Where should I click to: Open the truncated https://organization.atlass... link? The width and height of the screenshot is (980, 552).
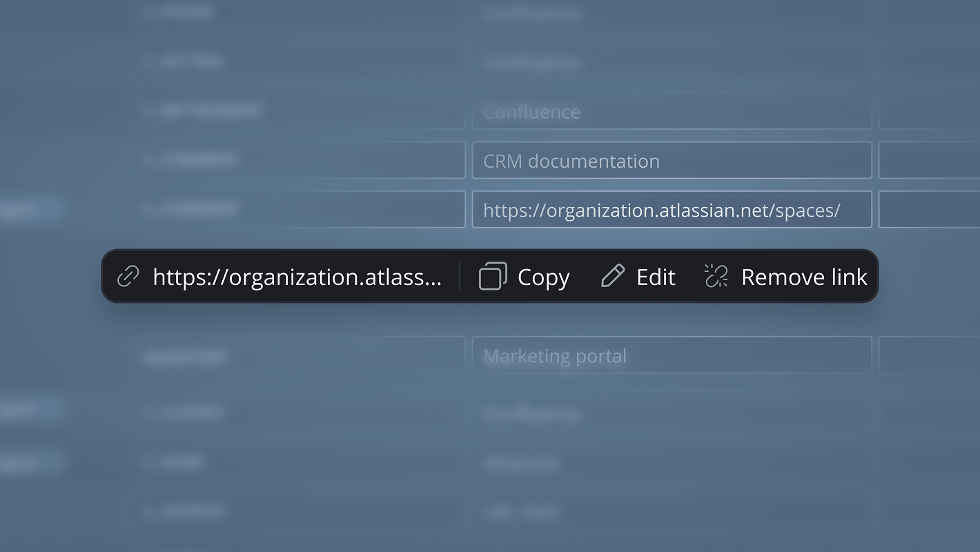(x=297, y=277)
